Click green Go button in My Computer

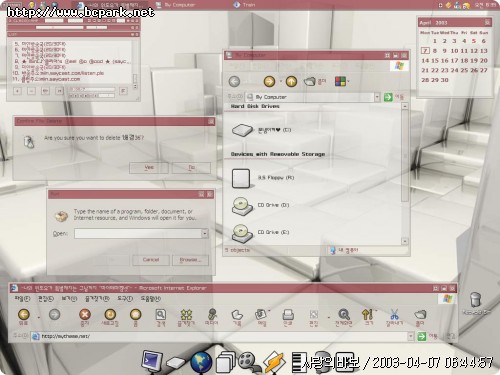pos(388,97)
